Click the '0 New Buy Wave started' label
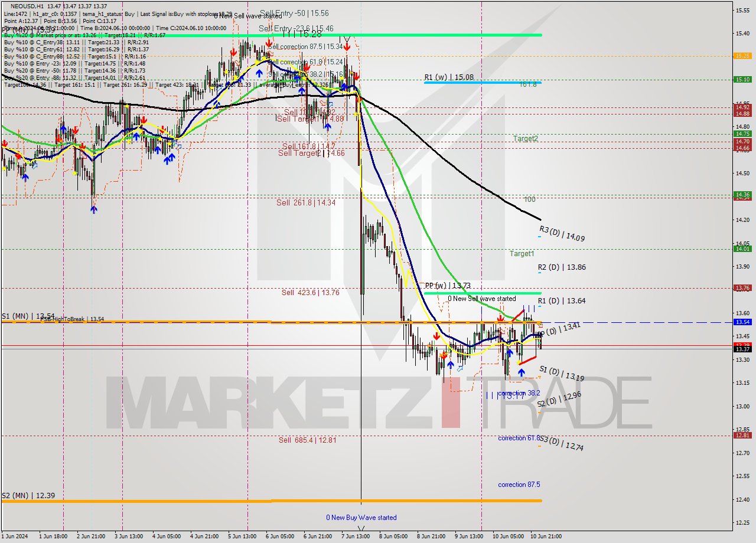Screen dimensions: 756x543 tap(361, 518)
